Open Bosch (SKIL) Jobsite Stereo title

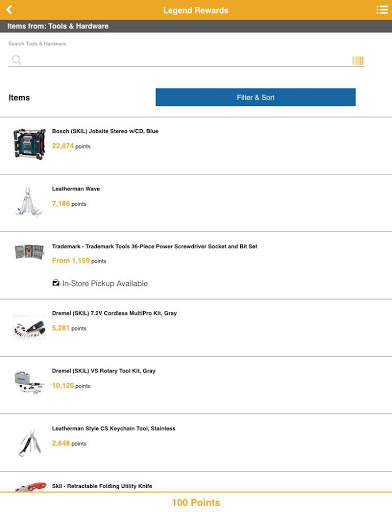105,131
